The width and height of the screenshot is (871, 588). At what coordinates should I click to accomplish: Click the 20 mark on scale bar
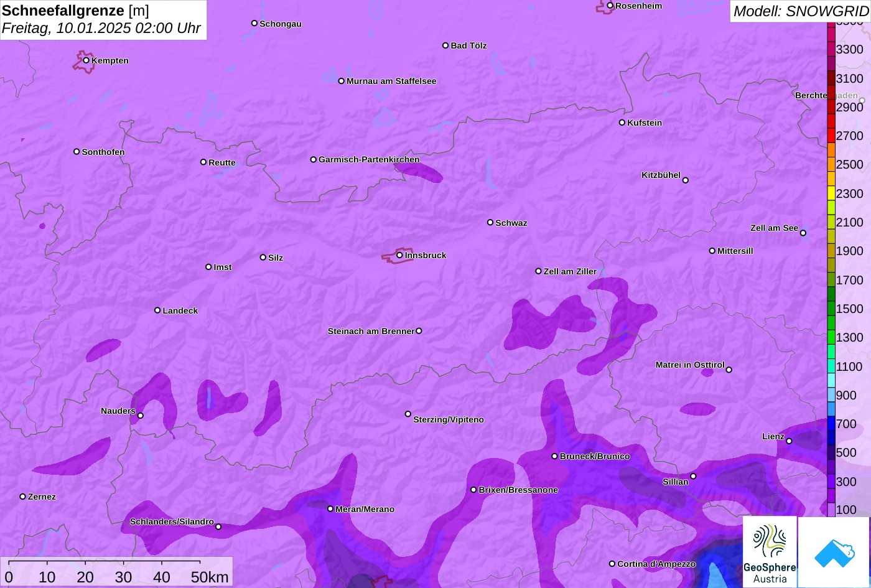click(x=85, y=577)
